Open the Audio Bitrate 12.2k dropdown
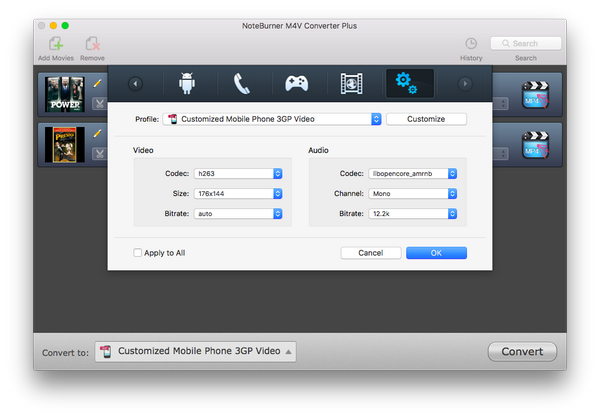 (412, 214)
